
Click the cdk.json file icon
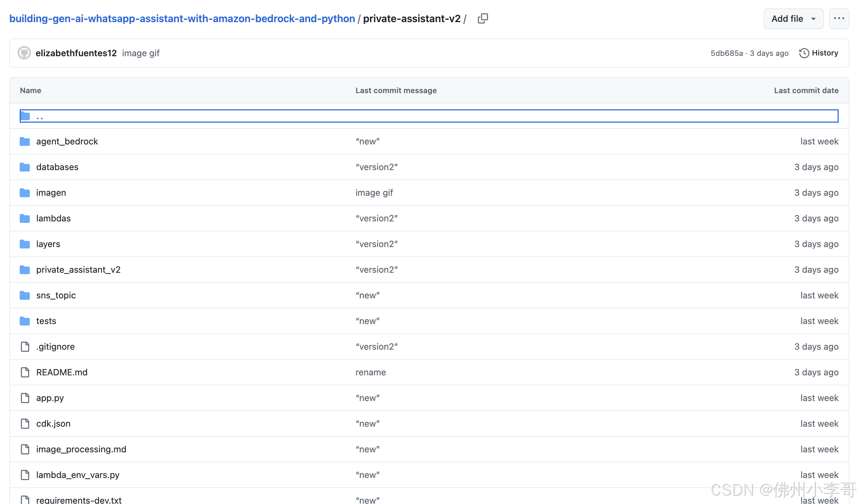[x=25, y=424]
